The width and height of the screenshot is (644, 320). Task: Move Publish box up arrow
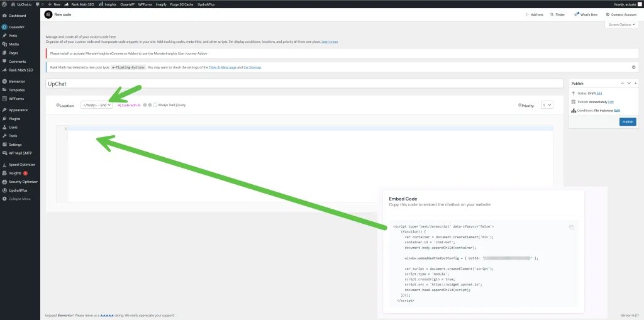[623, 84]
